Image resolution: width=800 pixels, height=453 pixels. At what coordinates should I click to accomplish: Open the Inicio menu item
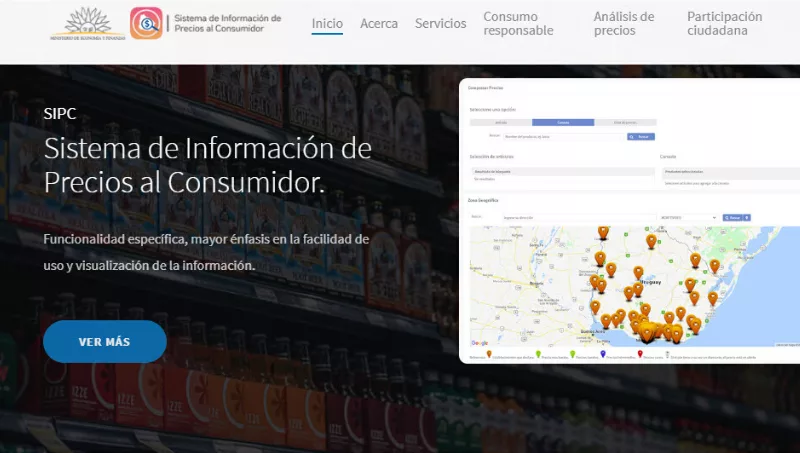click(327, 23)
